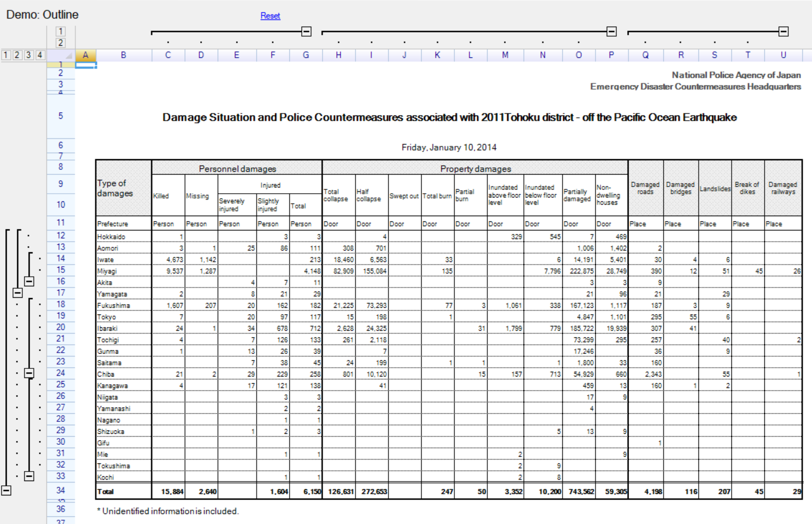The height and width of the screenshot is (524, 812).
Task: Click the 'Swept out' heading cell
Action: click(405, 196)
